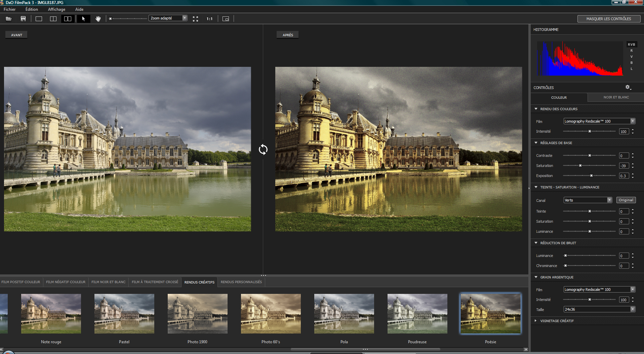Image resolution: width=644 pixels, height=354 pixels.
Task: Open the Zoom adapté dropdown
Action: tap(168, 18)
